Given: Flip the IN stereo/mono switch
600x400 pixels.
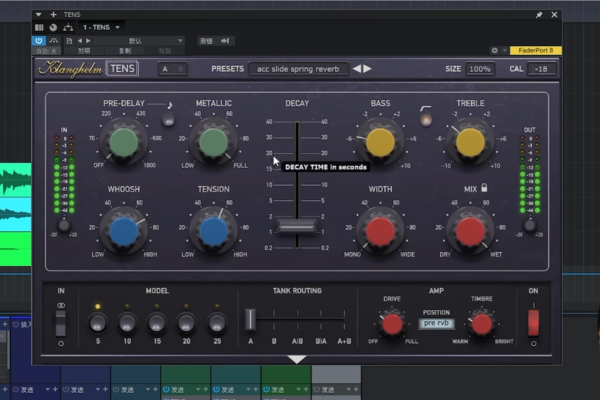Looking at the screenshot, I should pos(60,323).
